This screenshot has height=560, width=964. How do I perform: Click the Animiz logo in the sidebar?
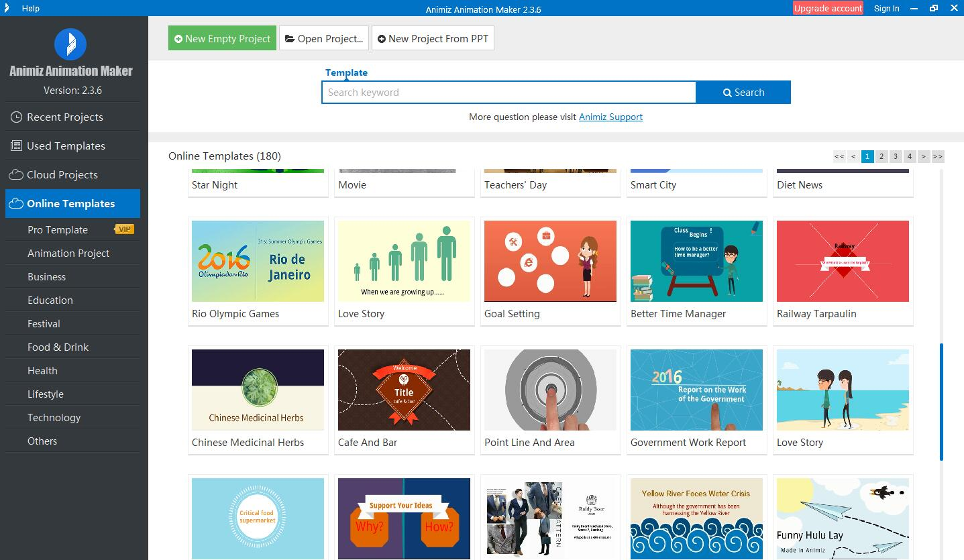[x=70, y=45]
